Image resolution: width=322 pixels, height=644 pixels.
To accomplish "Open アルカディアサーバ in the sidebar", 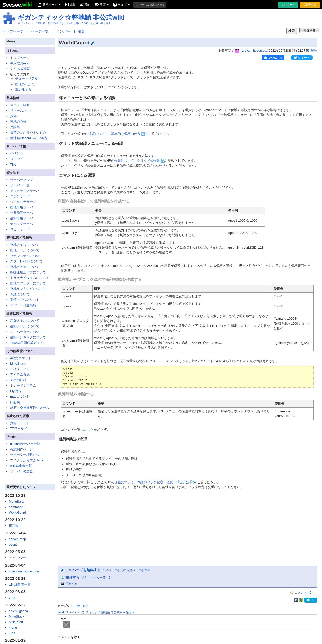I will [25, 191].
